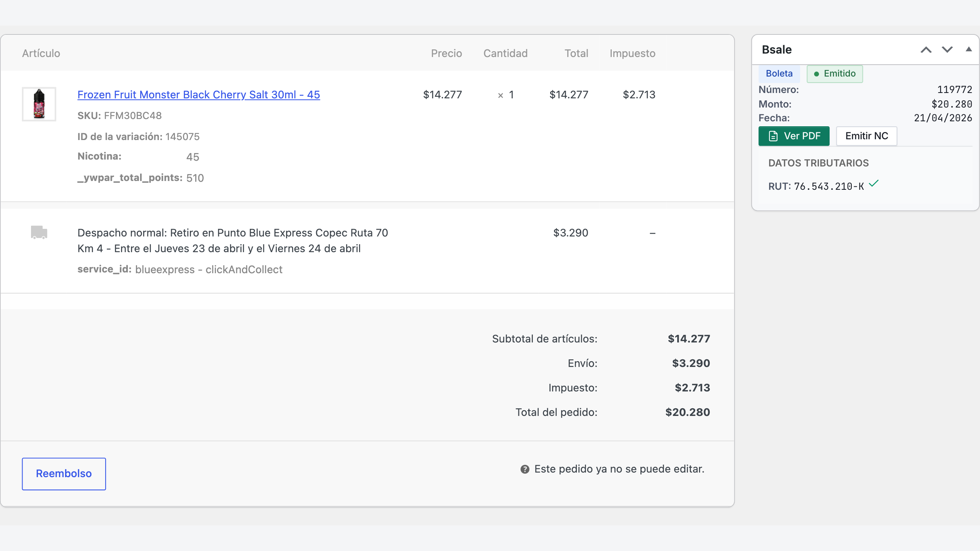Image resolution: width=980 pixels, height=551 pixels.
Task: Click the Bsale panel title
Action: coord(777,50)
